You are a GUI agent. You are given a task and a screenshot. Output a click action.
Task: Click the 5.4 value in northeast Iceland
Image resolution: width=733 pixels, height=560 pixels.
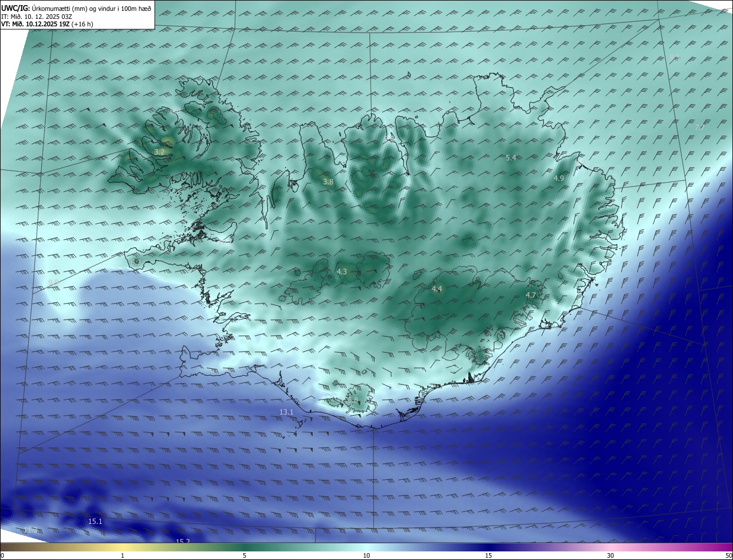click(x=511, y=158)
